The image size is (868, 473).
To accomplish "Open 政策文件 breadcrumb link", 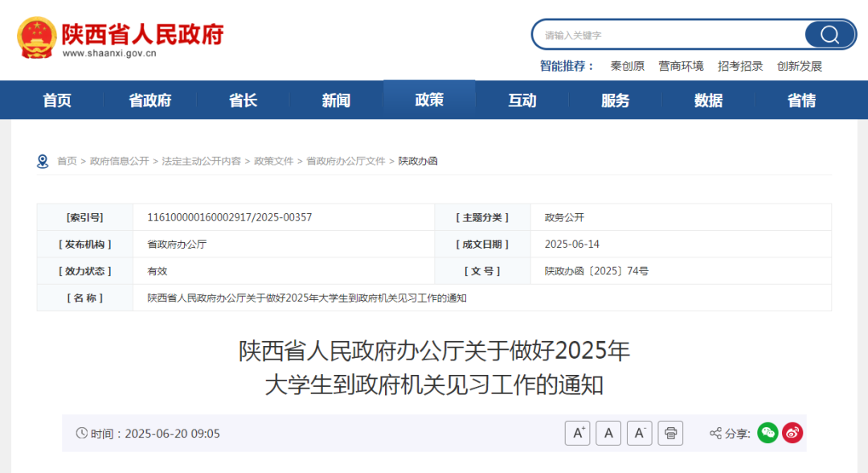I will (273, 161).
